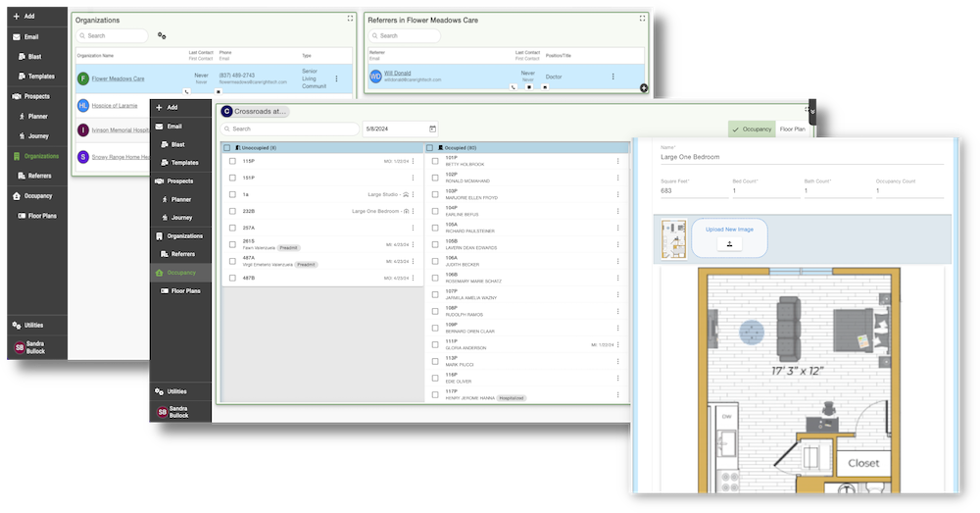
Task: Click the add button in Referrers panel corner
Action: point(644,88)
